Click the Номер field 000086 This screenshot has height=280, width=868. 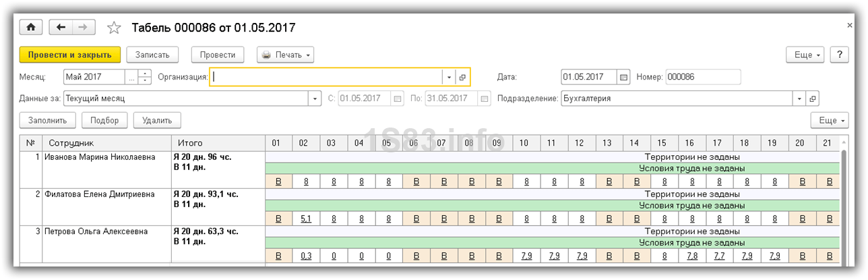[703, 77]
